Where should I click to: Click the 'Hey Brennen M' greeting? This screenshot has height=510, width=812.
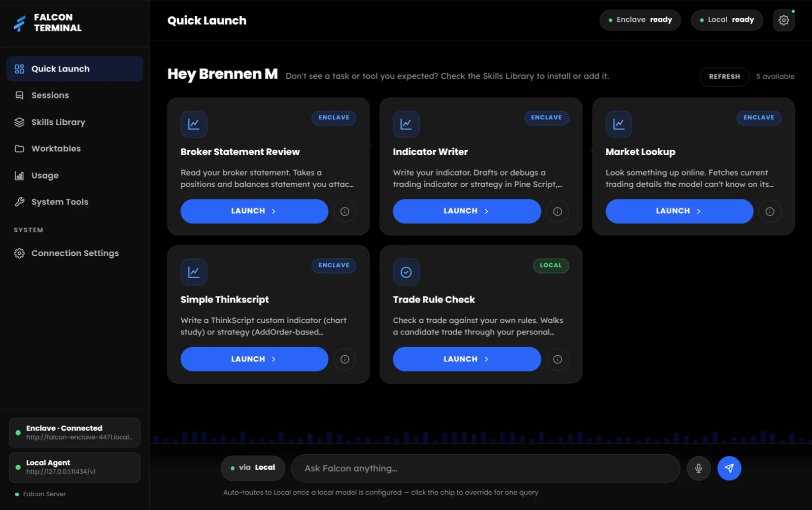[x=223, y=74]
